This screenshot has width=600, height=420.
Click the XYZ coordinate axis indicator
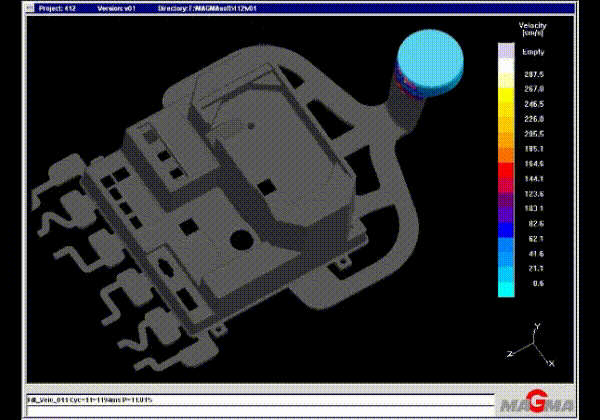coord(536,343)
